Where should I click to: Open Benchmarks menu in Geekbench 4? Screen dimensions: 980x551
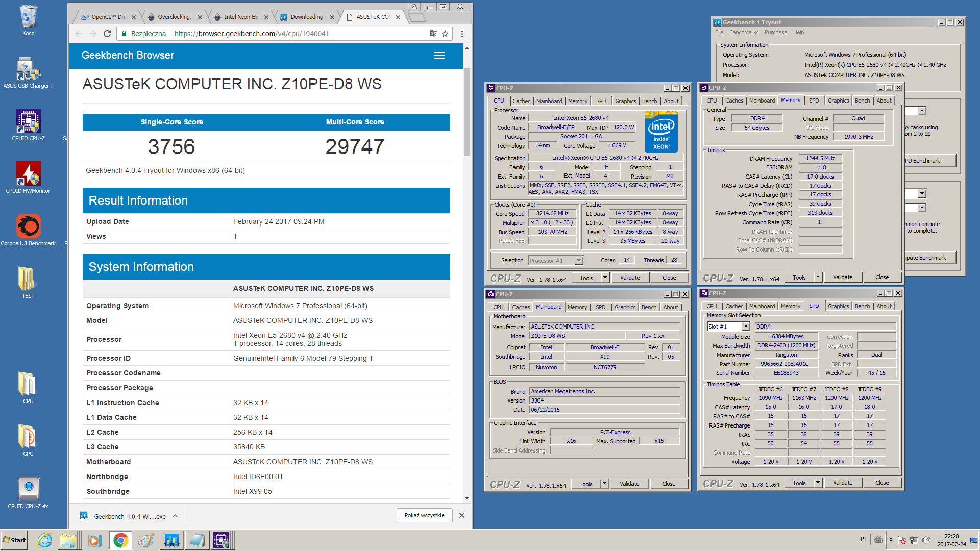click(x=744, y=32)
